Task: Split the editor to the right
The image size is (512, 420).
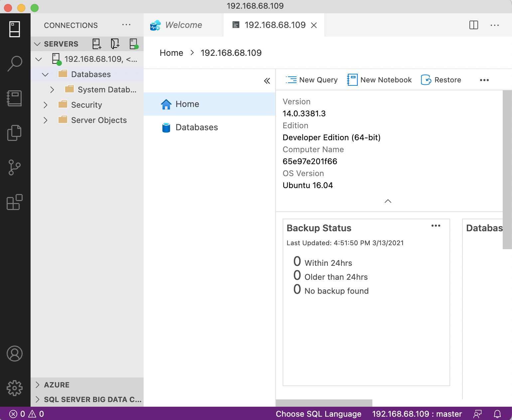Action: (x=474, y=25)
